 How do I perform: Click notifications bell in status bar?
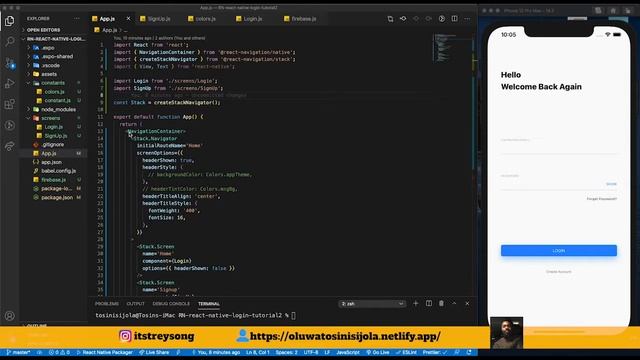tap(469, 352)
